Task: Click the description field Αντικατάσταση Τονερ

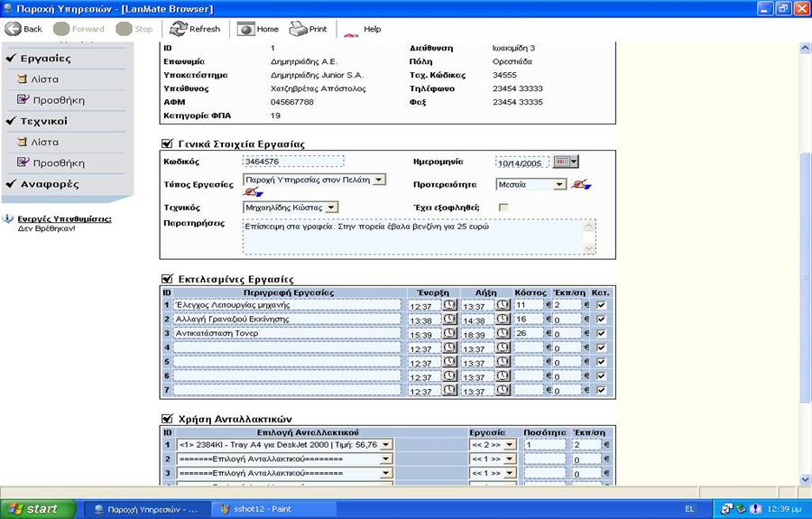Action: 288,333
